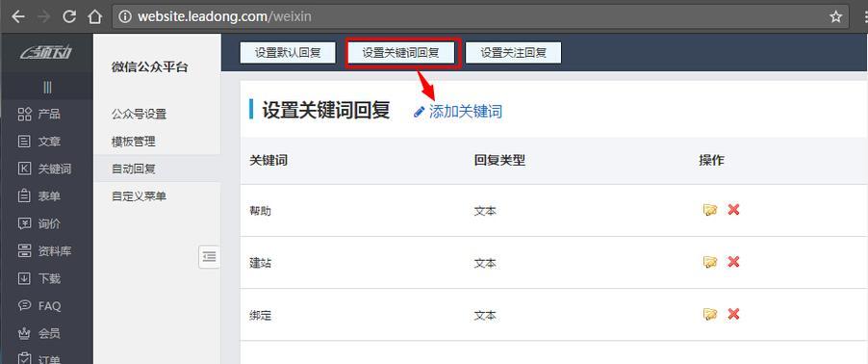The width and height of the screenshot is (868, 364).
Task: Switch to 设置关注回复 tab
Action: pyautogui.click(x=513, y=53)
